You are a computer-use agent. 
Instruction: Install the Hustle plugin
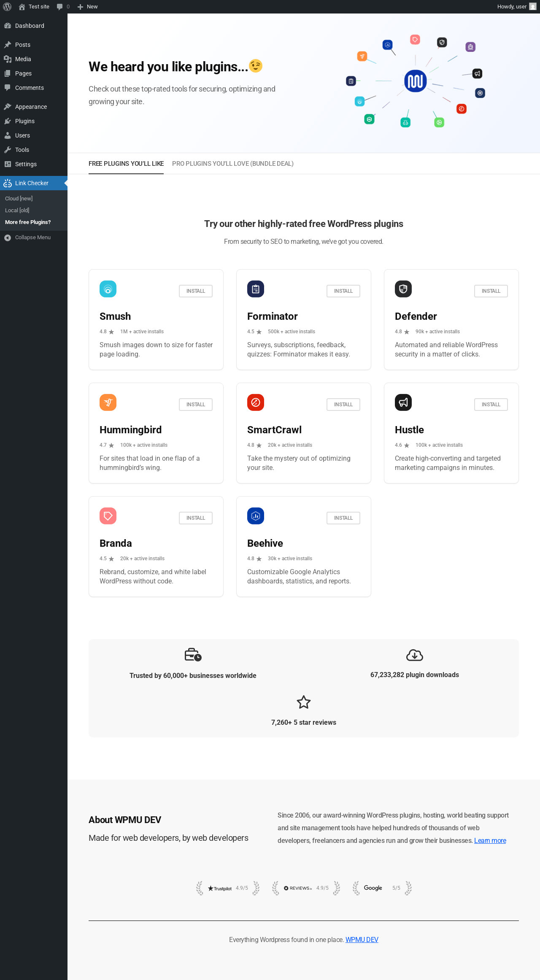[491, 405]
